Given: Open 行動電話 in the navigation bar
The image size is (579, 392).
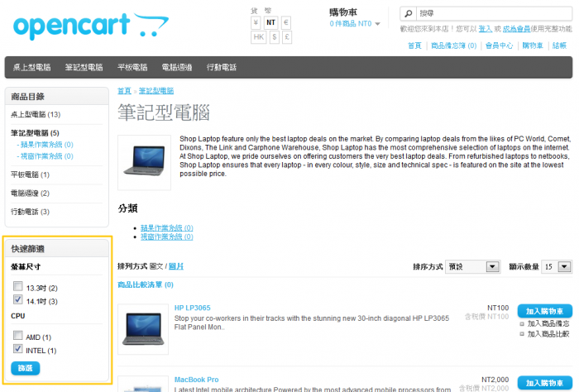Looking at the screenshot, I should (221, 68).
